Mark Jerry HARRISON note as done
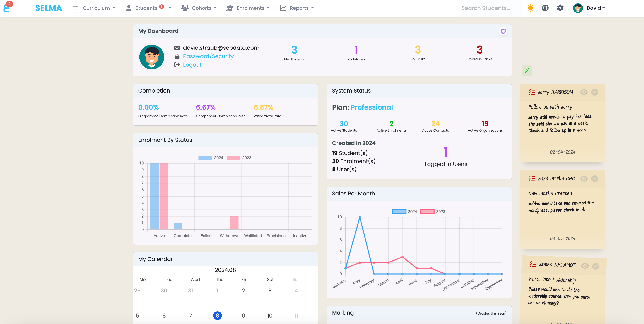 [594, 92]
